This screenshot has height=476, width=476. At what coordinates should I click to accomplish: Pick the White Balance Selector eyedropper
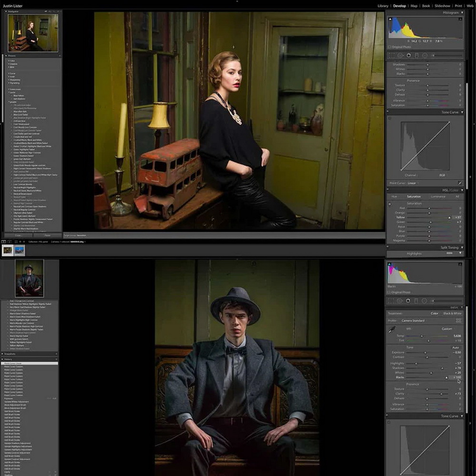tap(393, 329)
